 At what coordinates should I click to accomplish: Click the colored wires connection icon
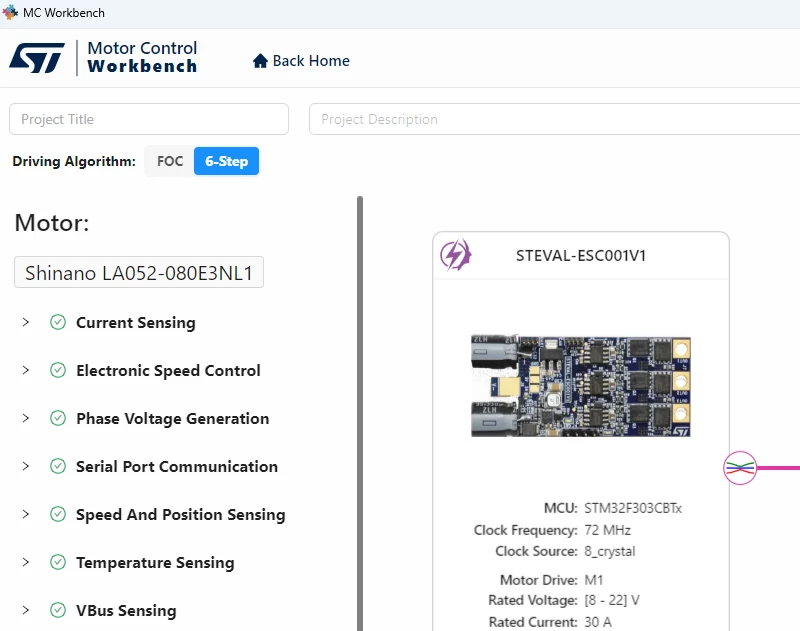pyautogui.click(x=740, y=468)
